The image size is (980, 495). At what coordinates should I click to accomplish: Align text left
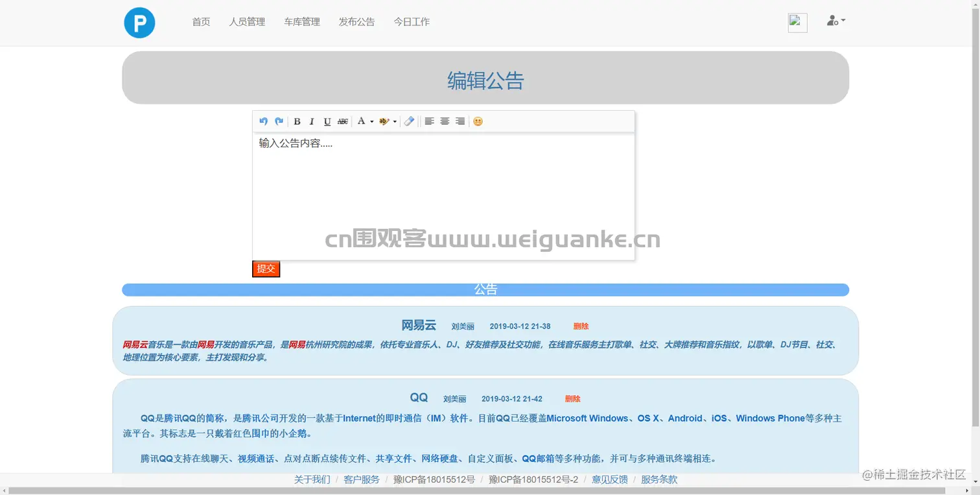click(429, 121)
